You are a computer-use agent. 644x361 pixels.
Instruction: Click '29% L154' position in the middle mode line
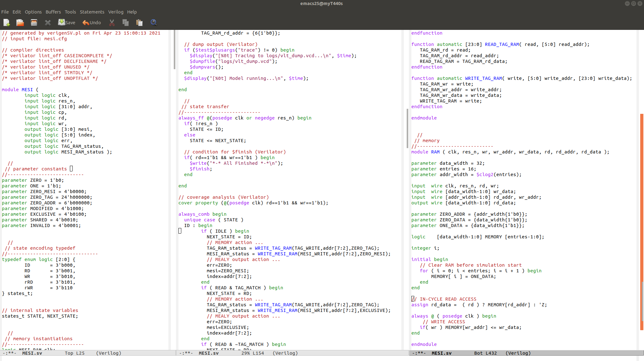tap(253, 353)
